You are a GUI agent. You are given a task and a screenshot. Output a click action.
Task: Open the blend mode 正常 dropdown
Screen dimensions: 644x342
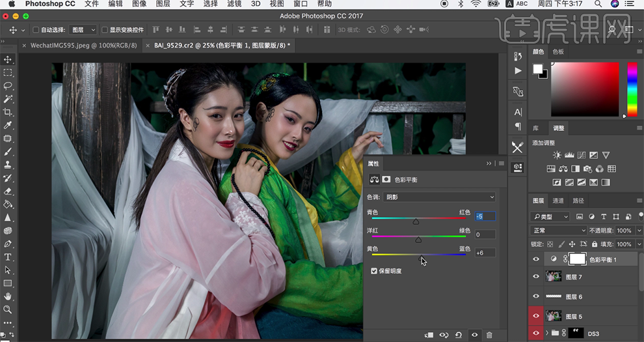coord(558,231)
